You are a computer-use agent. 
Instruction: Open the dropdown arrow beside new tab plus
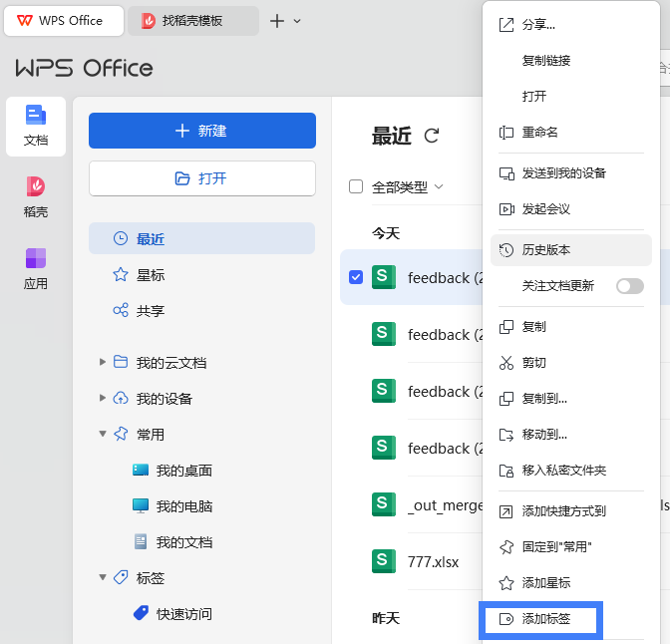pyautogui.click(x=297, y=21)
